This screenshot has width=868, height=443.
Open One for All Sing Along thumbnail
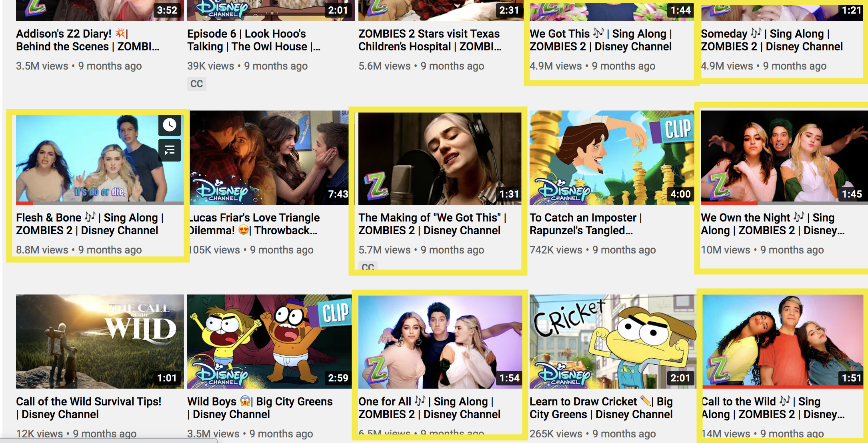point(439,342)
